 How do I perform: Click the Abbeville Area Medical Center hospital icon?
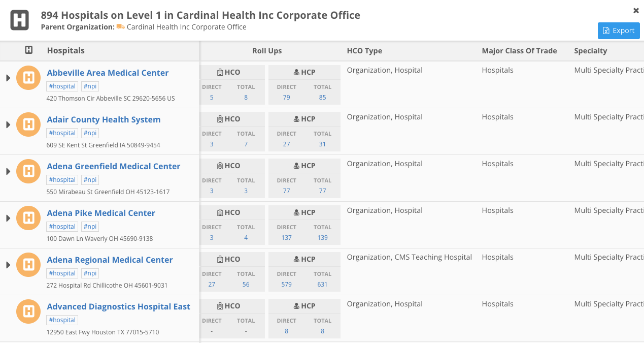29,78
